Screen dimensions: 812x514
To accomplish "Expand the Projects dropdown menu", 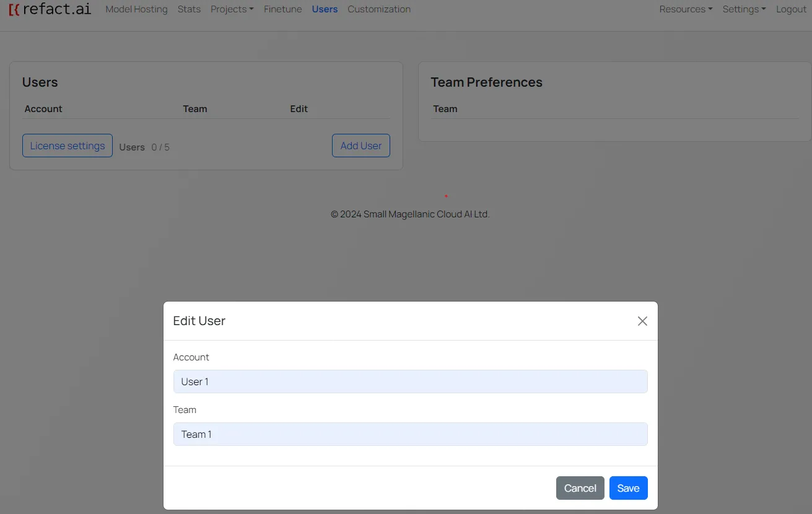I will pyautogui.click(x=232, y=9).
